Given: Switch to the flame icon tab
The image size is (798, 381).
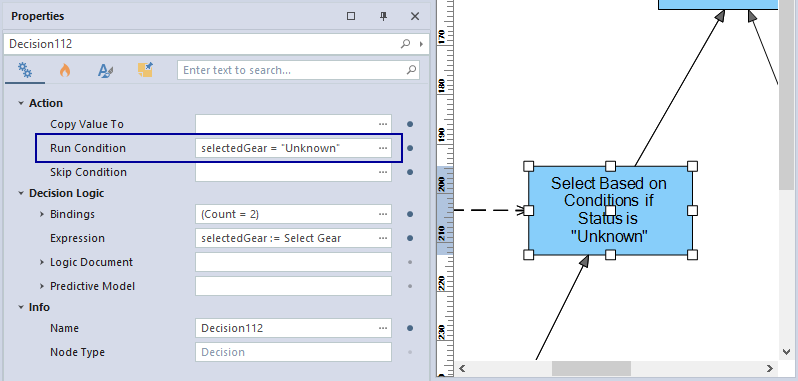Looking at the screenshot, I should [65, 70].
